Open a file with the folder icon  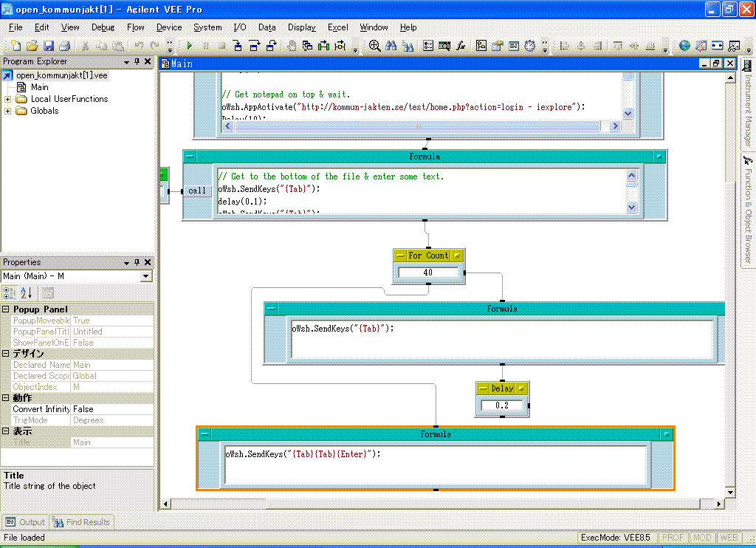pyautogui.click(x=32, y=46)
